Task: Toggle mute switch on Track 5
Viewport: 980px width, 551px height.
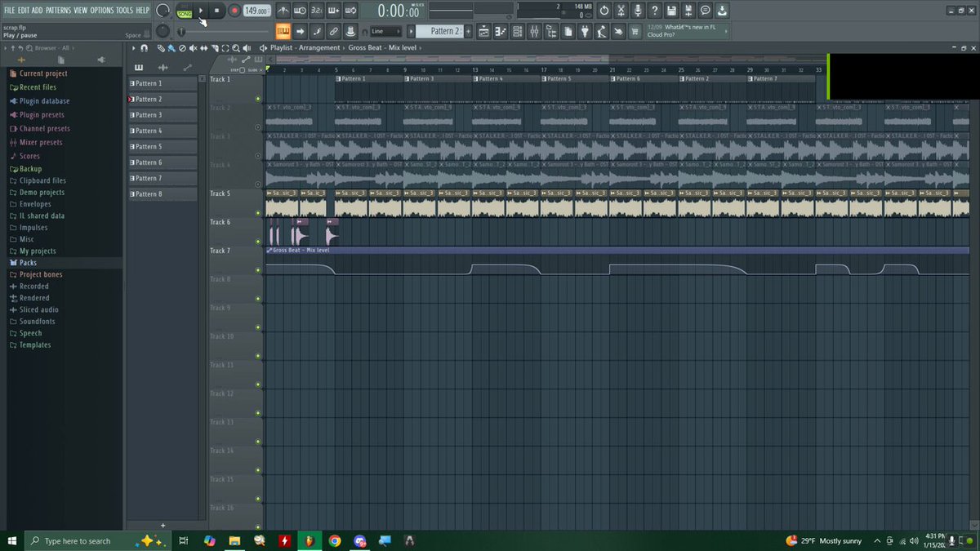Action: pyautogui.click(x=258, y=213)
